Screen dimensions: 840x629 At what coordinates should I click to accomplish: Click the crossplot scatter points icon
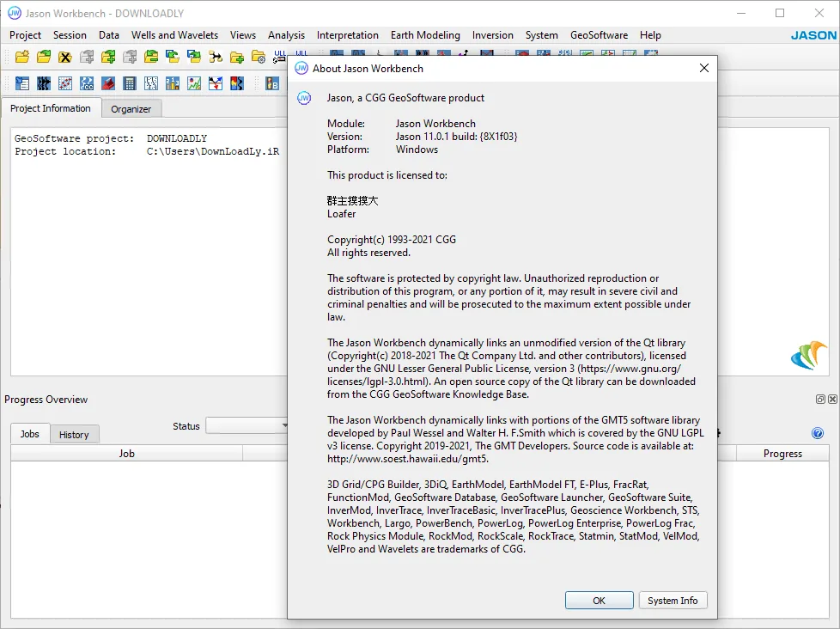[x=64, y=83]
